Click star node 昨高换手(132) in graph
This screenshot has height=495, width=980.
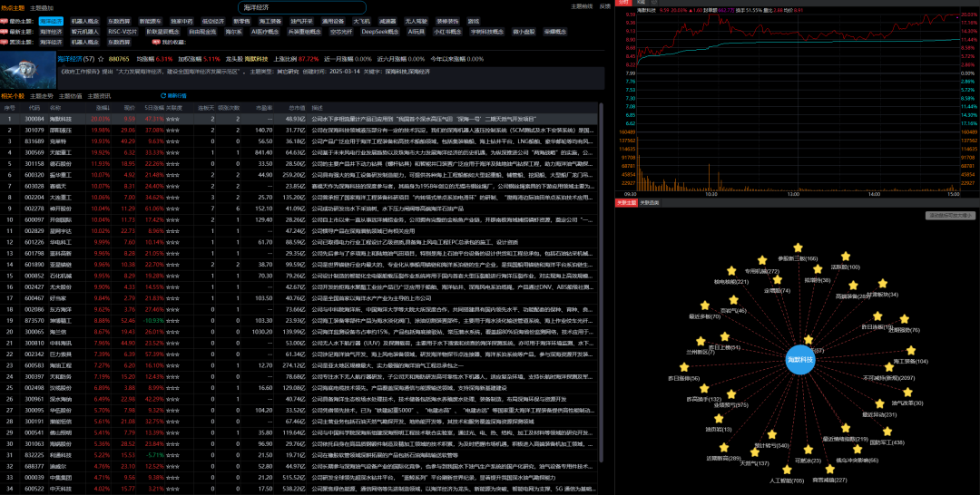pos(704,388)
